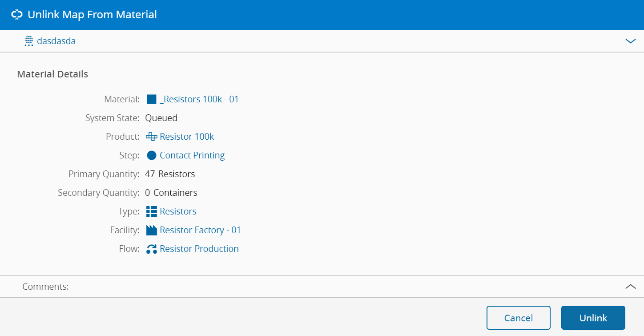Open the Resistor 100k product link
644x336 pixels.
(x=187, y=137)
